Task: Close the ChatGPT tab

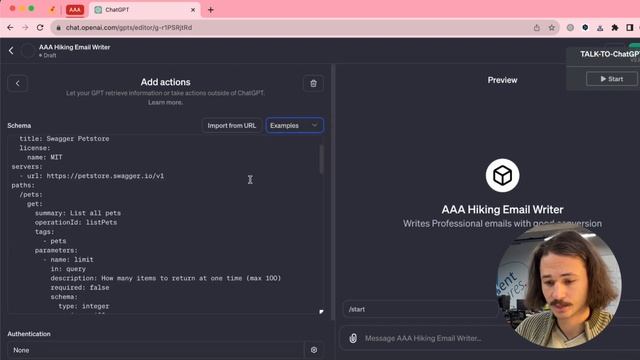Action: (193, 10)
